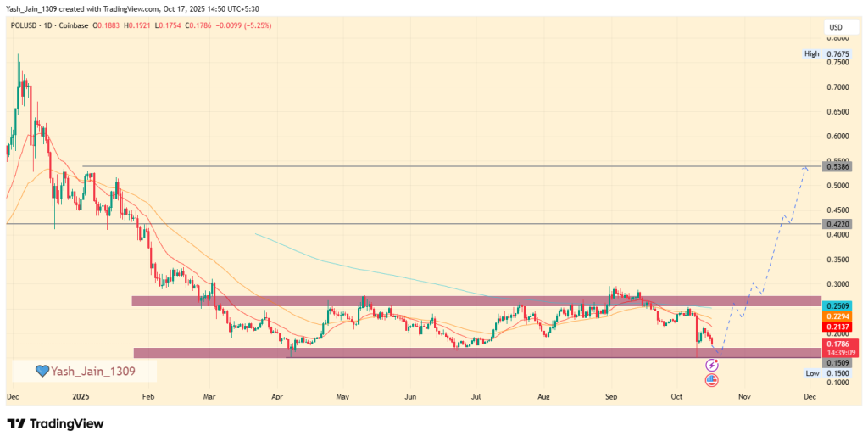The image size is (868, 442).
Task: Open the USD currency selector
Action: point(836,28)
